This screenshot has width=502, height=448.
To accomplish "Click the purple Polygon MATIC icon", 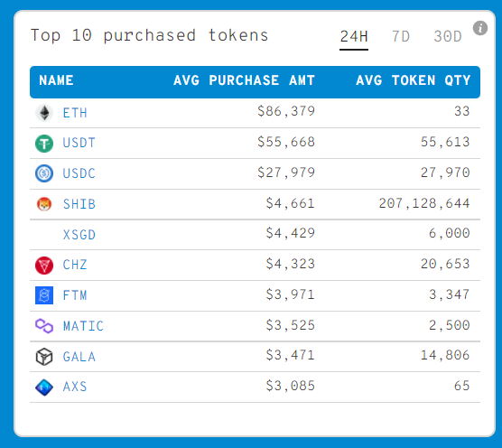I will [44, 326].
